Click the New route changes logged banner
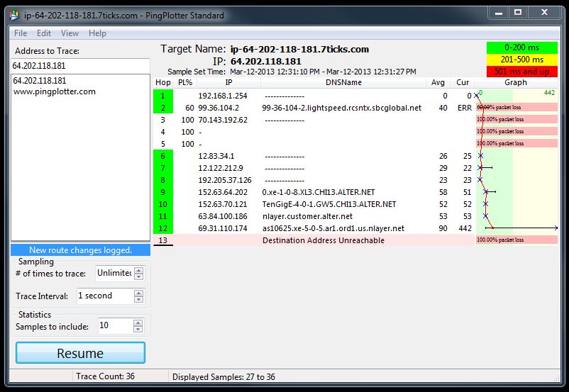This screenshot has height=392, width=569. tap(81, 250)
